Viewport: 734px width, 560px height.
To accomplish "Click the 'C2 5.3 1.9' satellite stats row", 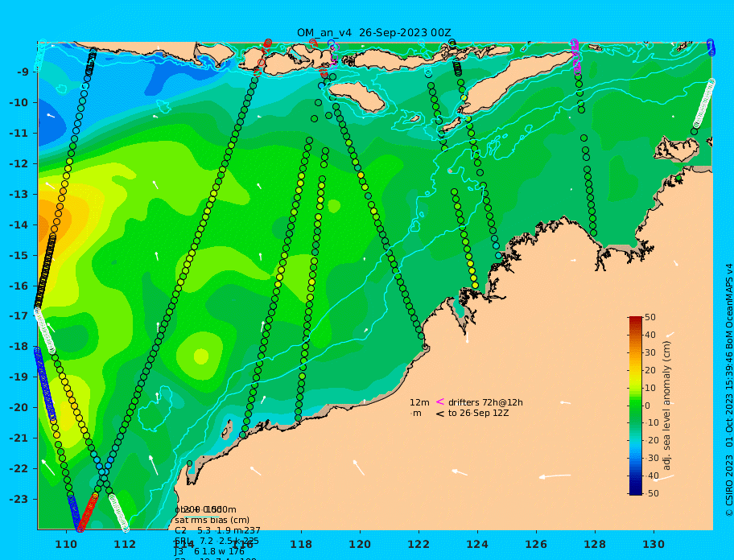I will (x=217, y=530).
